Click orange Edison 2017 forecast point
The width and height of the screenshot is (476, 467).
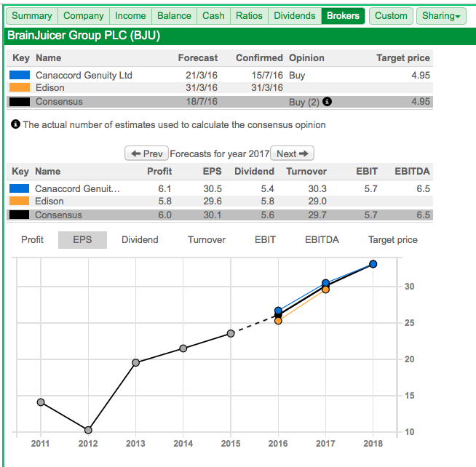(326, 290)
